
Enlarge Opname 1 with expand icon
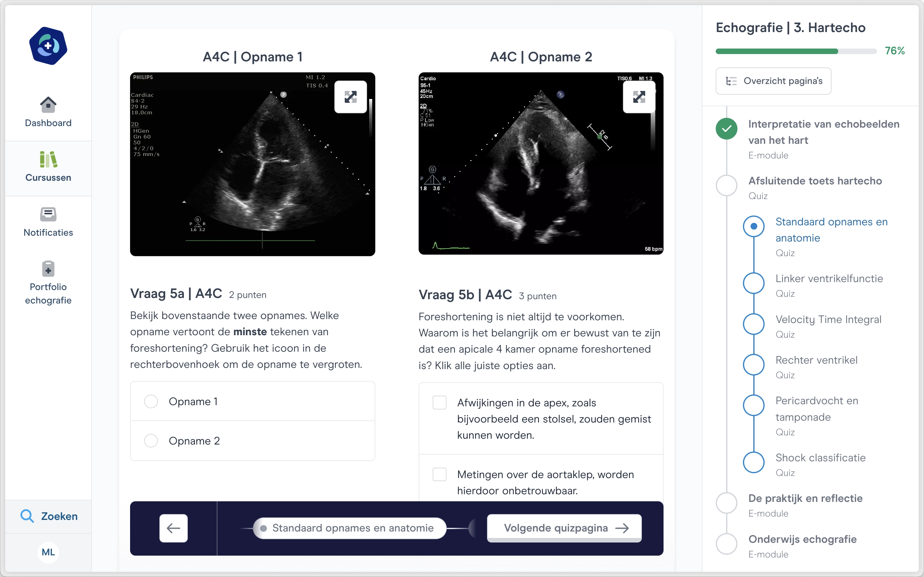click(350, 97)
